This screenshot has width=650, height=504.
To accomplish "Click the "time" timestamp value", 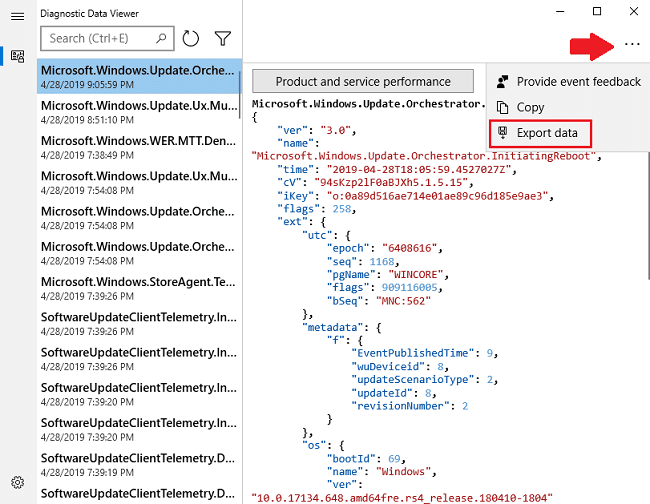I will click(419, 170).
